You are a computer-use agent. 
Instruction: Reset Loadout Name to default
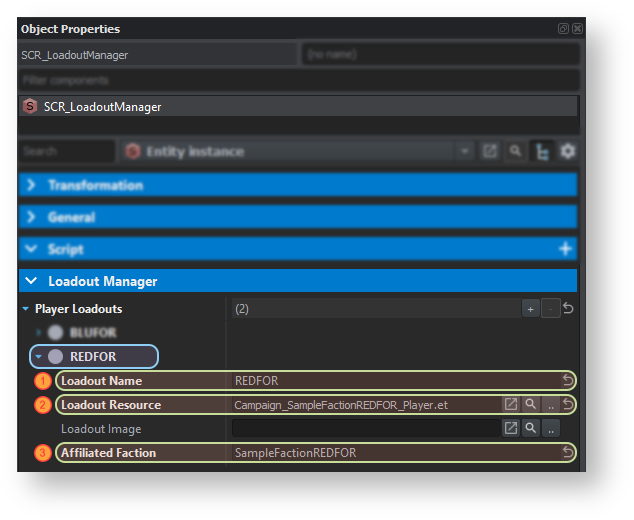(x=568, y=380)
